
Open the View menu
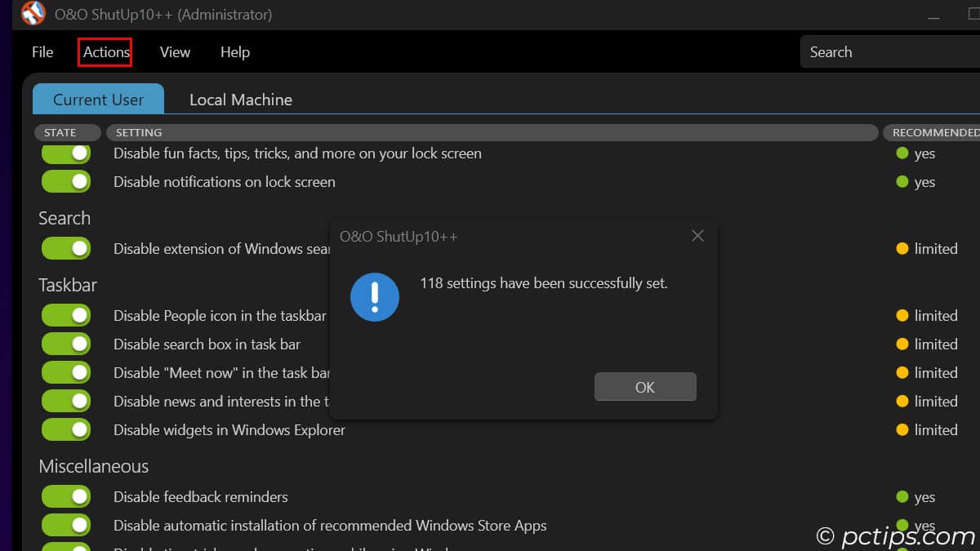coord(175,52)
